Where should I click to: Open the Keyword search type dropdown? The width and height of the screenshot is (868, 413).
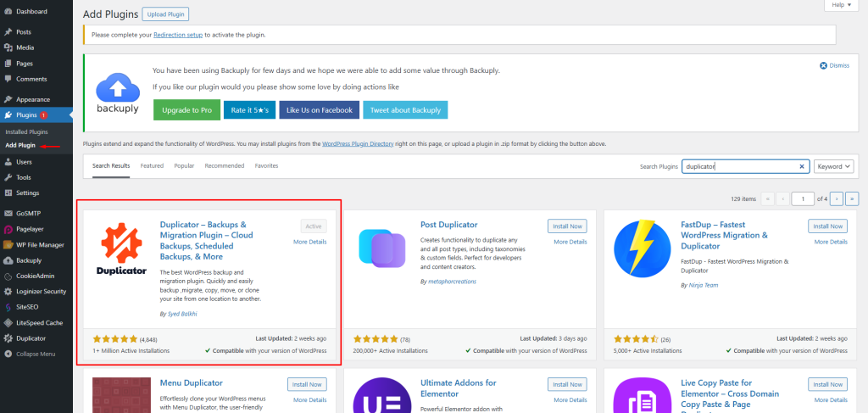(x=834, y=166)
